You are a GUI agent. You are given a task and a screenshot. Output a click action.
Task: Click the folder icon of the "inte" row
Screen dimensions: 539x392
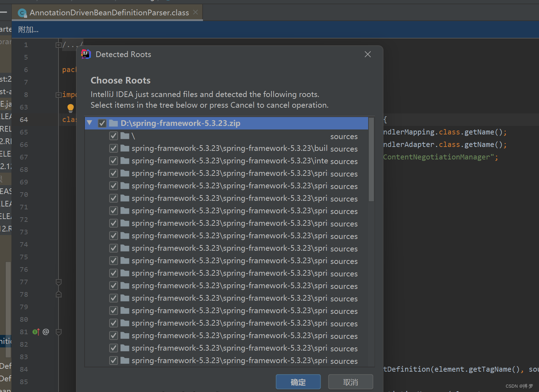tap(125, 161)
